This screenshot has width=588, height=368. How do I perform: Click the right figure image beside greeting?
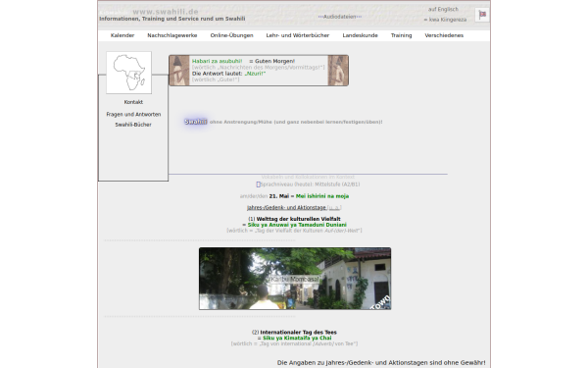point(338,71)
